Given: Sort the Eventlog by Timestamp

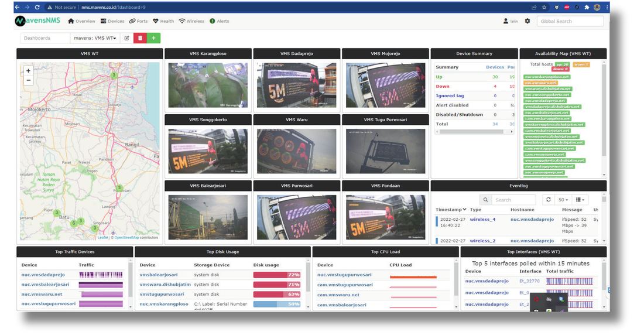Looking at the screenshot, I should pyautogui.click(x=451, y=210).
